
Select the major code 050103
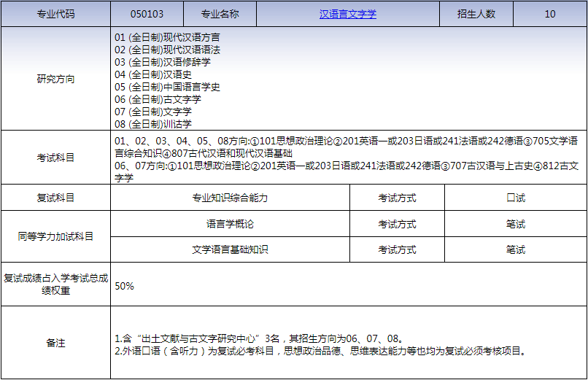click(147, 14)
